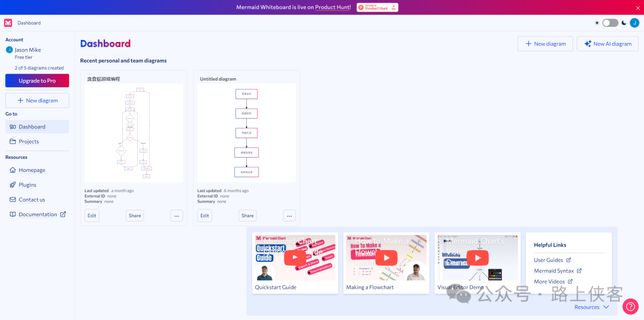This screenshot has width=644, height=320.
Task: Click the 'Free tier' label
Action: (23, 57)
